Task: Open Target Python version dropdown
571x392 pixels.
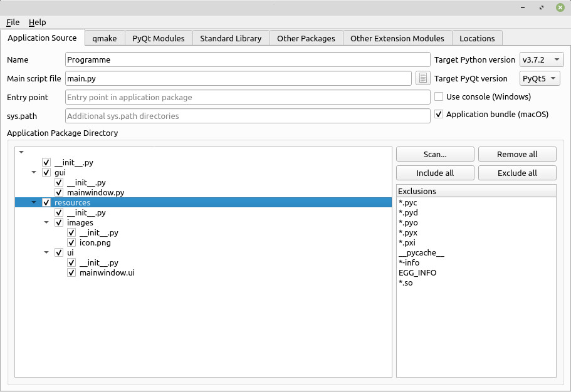Action: click(x=542, y=60)
